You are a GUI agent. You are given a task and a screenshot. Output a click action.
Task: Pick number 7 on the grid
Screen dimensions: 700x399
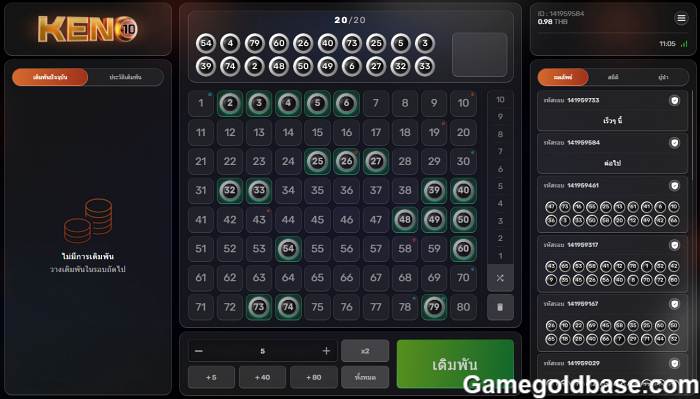[376, 104]
